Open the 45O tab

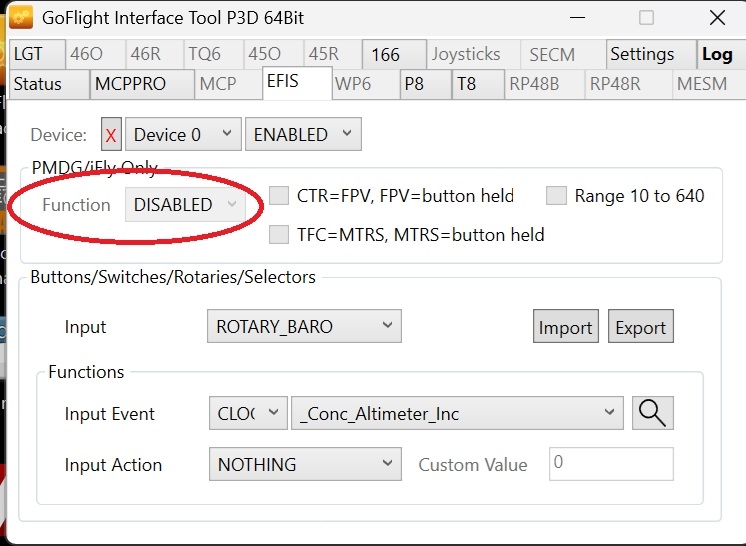click(x=274, y=54)
